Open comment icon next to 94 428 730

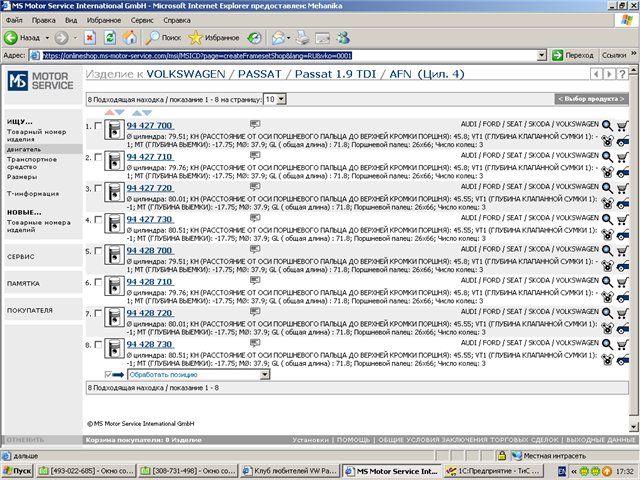click(x=255, y=343)
